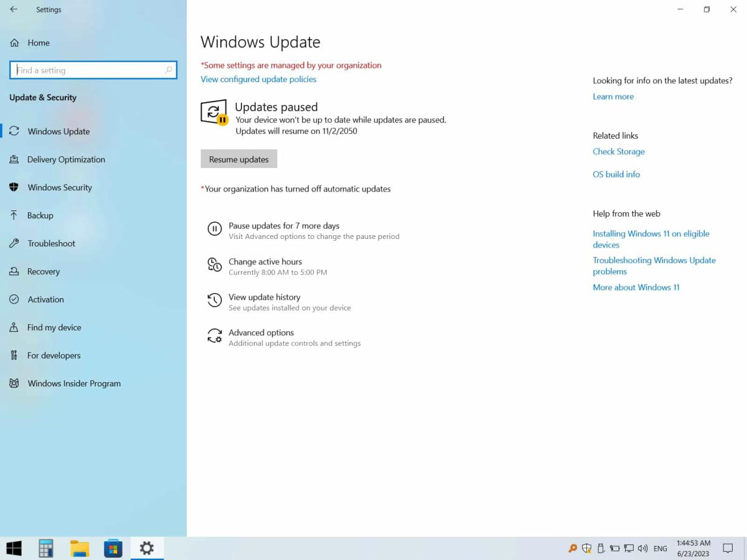Viewport: 747px width, 560px height.
Task: Click the Troubleshoot wrench sidebar icon
Action: [x=14, y=243]
